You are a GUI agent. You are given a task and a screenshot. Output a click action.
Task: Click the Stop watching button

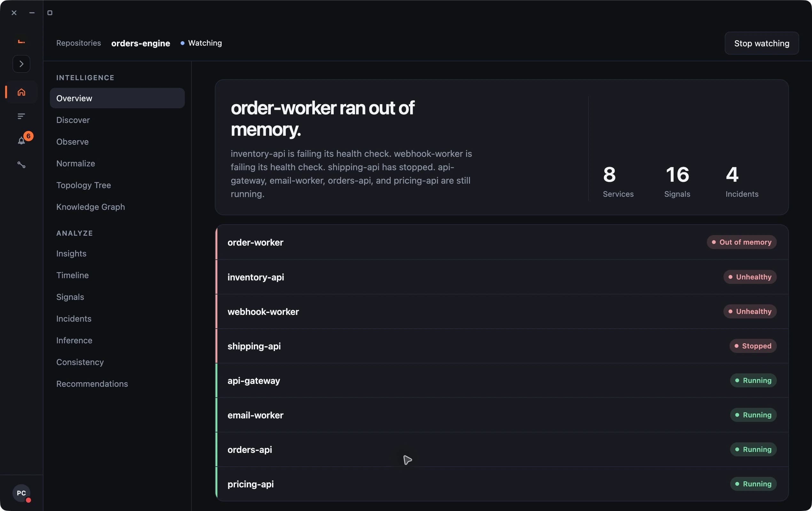click(761, 43)
